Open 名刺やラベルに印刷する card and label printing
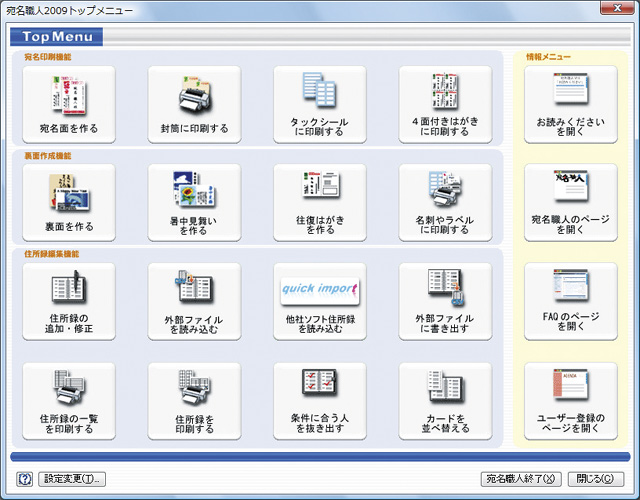Image resolution: width=640 pixels, height=500 pixels. [x=445, y=202]
